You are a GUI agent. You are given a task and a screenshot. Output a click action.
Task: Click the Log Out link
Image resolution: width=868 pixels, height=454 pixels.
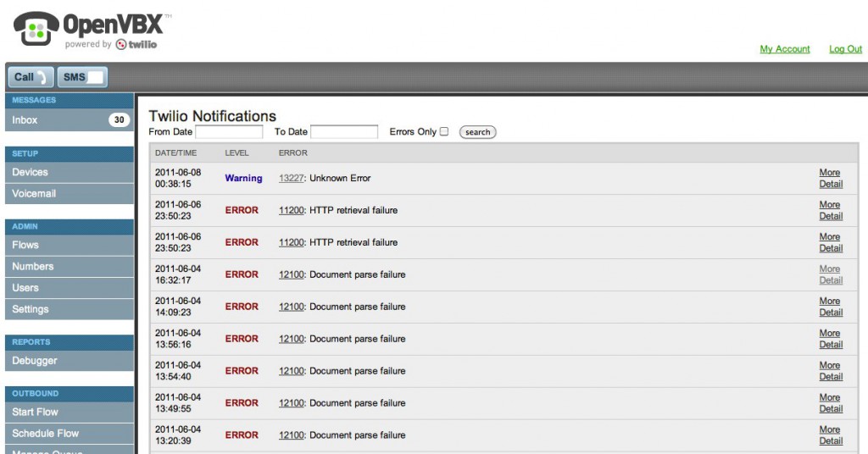click(845, 48)
